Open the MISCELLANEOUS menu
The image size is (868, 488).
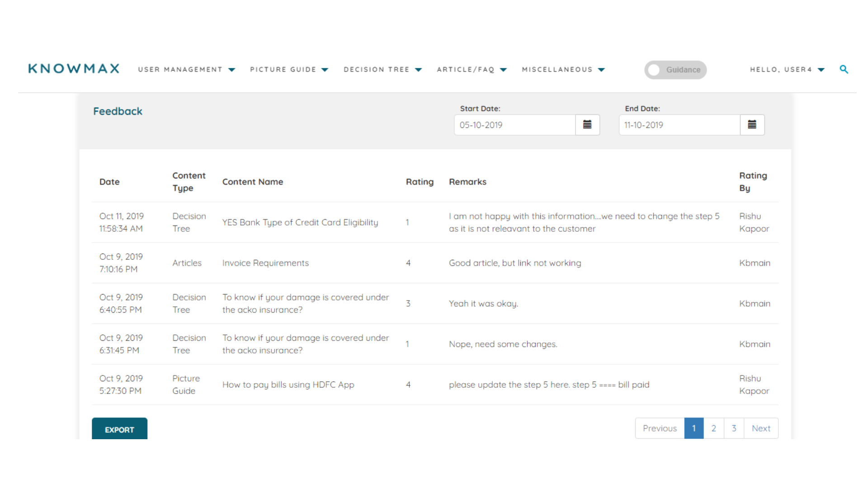[x=557, y=70]
